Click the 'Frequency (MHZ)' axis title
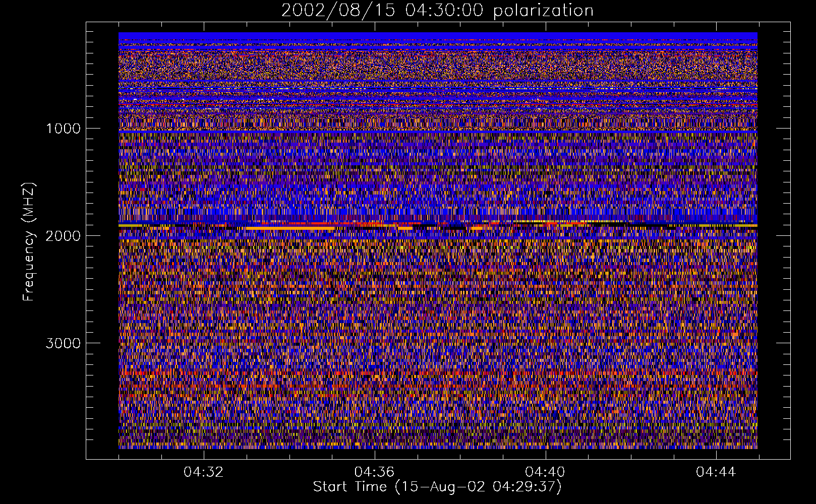Viewport: 816px width, 504px height. [29, 242]
